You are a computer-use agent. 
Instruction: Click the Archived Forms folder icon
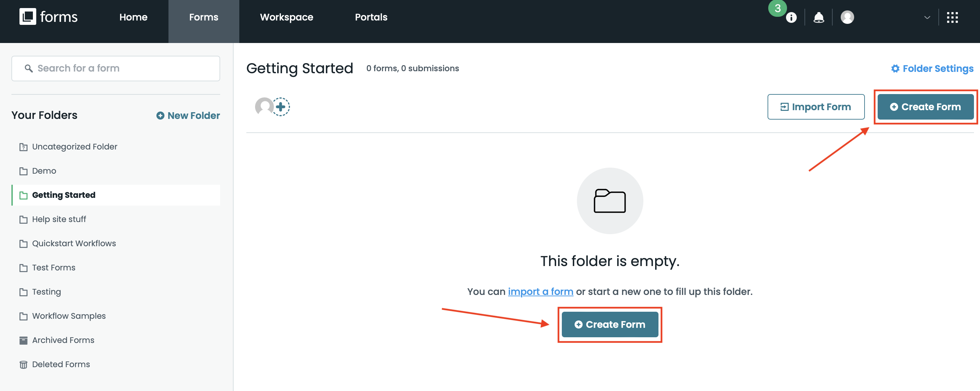click(23, 340)
